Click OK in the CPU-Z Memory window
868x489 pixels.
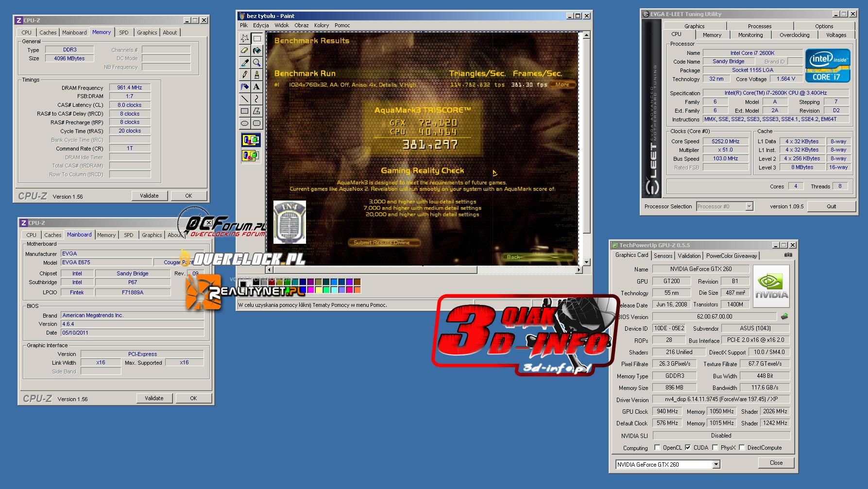point(188,196)
